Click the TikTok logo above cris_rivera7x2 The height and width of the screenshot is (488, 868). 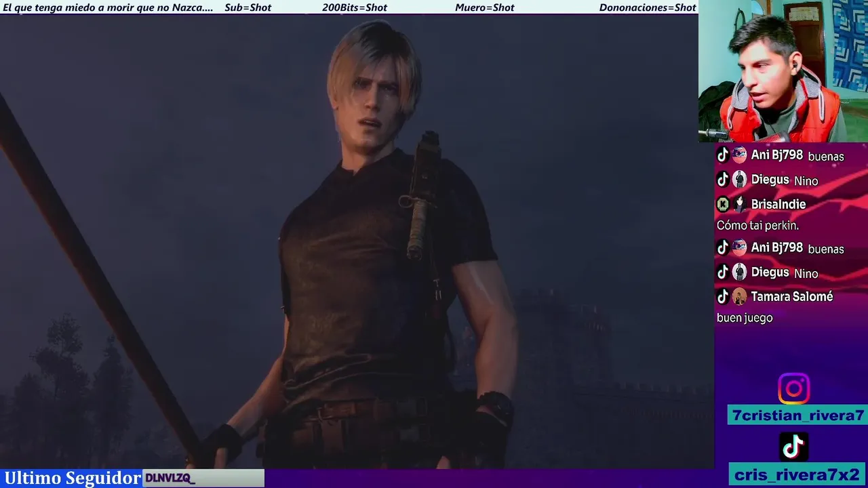pyautogui.click(x=793, y=447)
